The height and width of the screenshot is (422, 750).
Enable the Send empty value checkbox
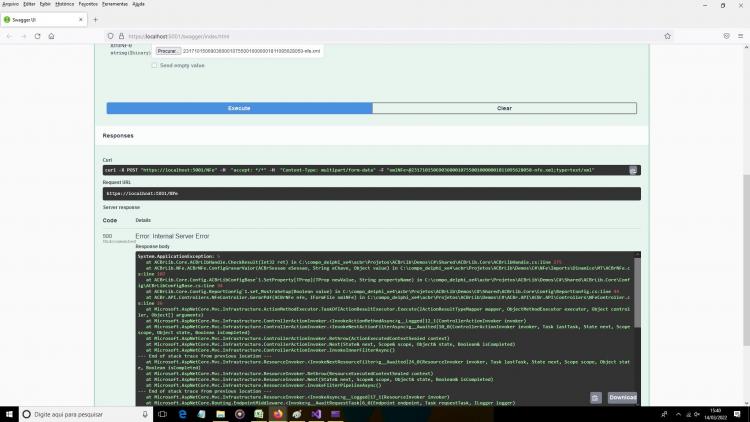point(154,66)
